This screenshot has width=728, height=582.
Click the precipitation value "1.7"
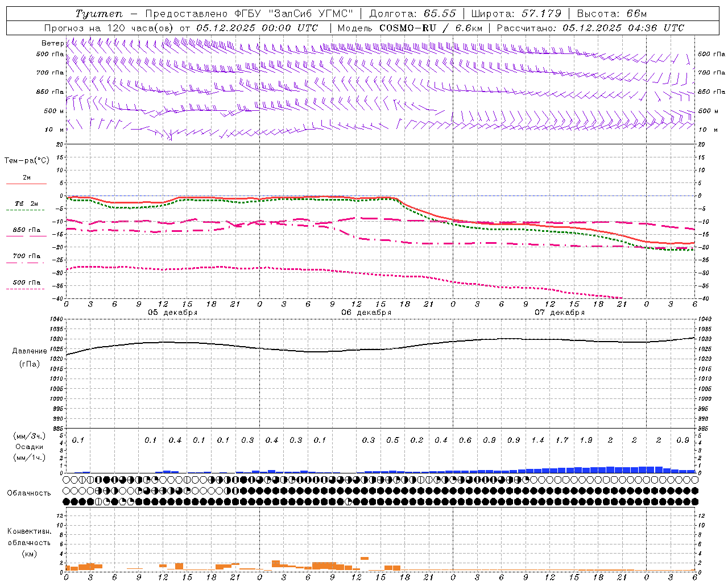pos(562,440)
